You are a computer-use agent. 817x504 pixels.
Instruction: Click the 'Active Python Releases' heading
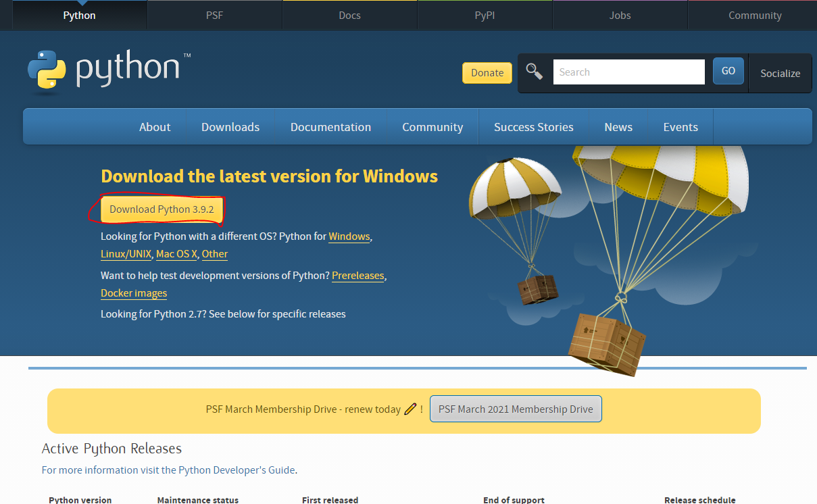click(x=112, y=449)
